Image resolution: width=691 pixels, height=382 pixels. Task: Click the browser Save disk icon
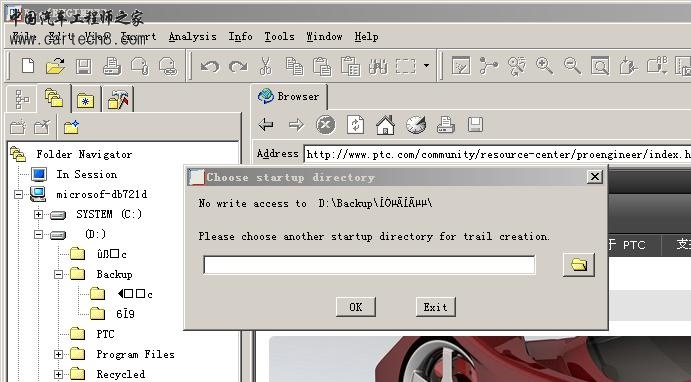475,125
